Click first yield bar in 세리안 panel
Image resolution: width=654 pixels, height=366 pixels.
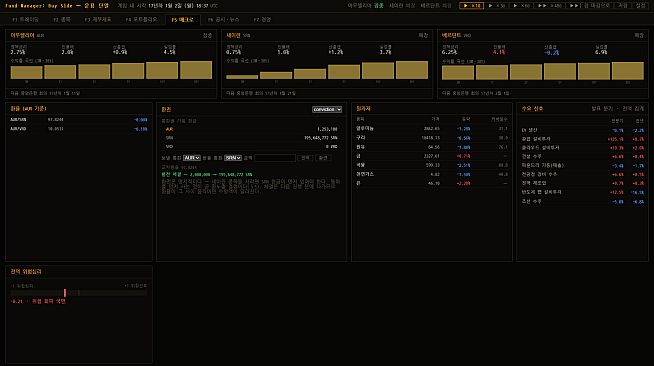pyautogui.click(x=242, y=77)
